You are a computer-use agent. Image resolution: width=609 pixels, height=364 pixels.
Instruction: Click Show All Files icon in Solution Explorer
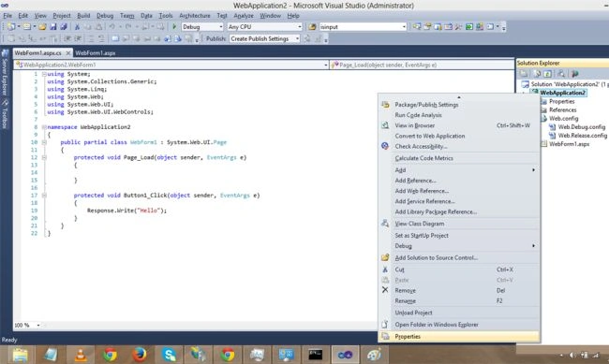537,73
